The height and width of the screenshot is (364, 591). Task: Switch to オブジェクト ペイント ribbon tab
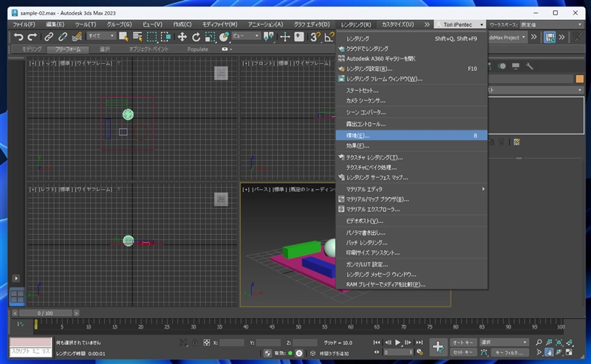point(148,49)
